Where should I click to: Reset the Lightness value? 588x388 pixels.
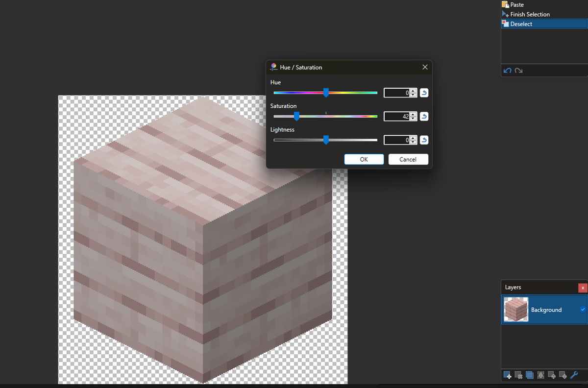(x=424, y=140)
